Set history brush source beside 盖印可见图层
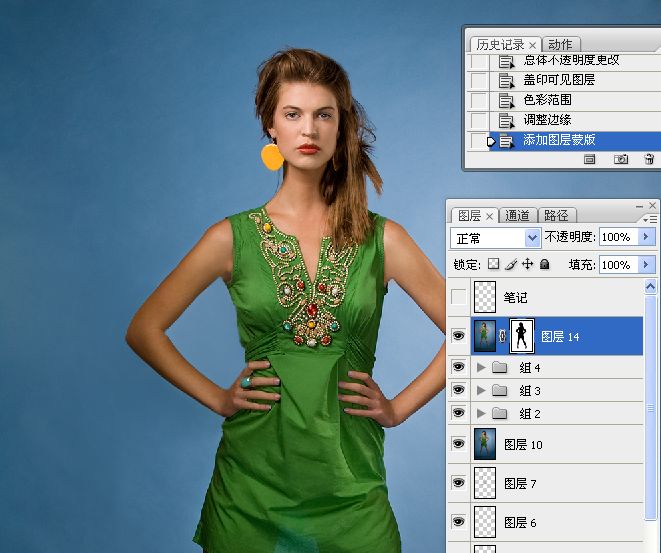 (x=478, y=80)
